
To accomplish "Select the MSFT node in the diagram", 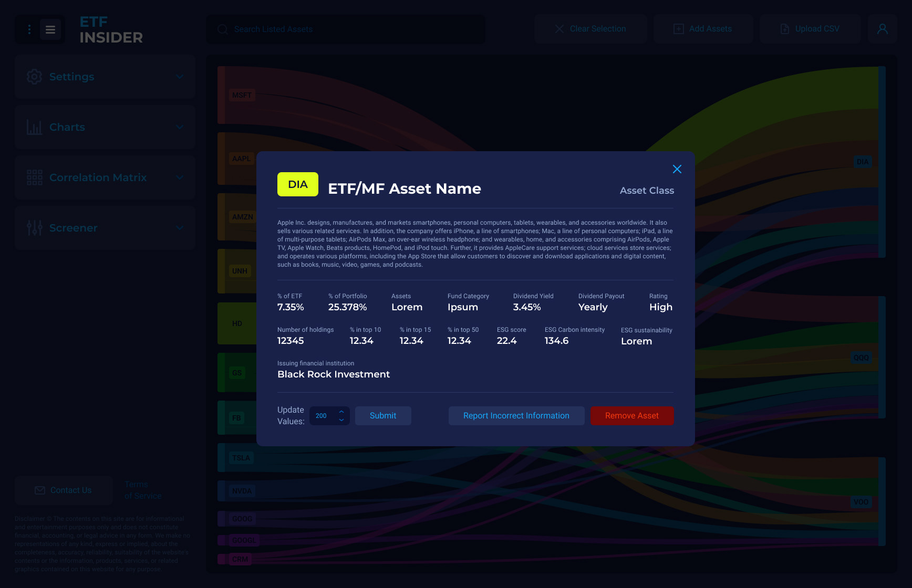I will pyautogui.click(x=242, y=95).
